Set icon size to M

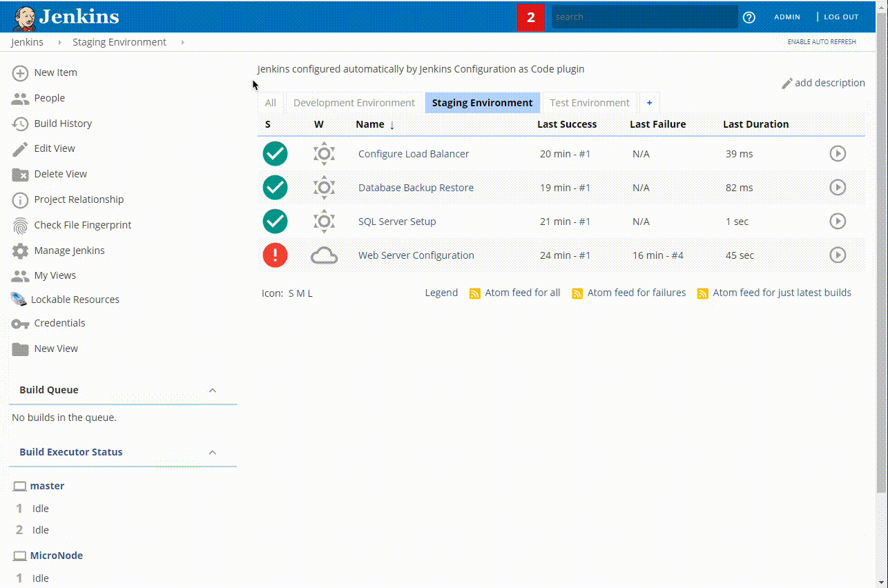[300, 293]
